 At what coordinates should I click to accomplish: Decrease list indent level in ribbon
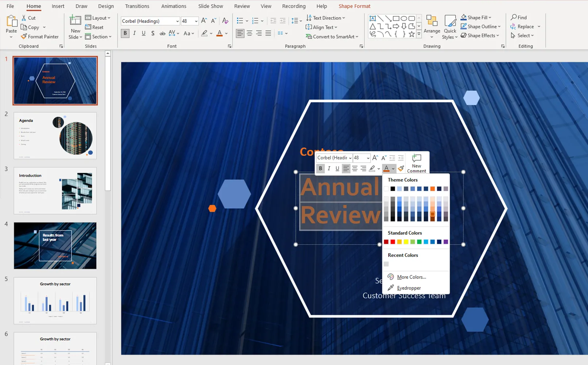(273, 21)
